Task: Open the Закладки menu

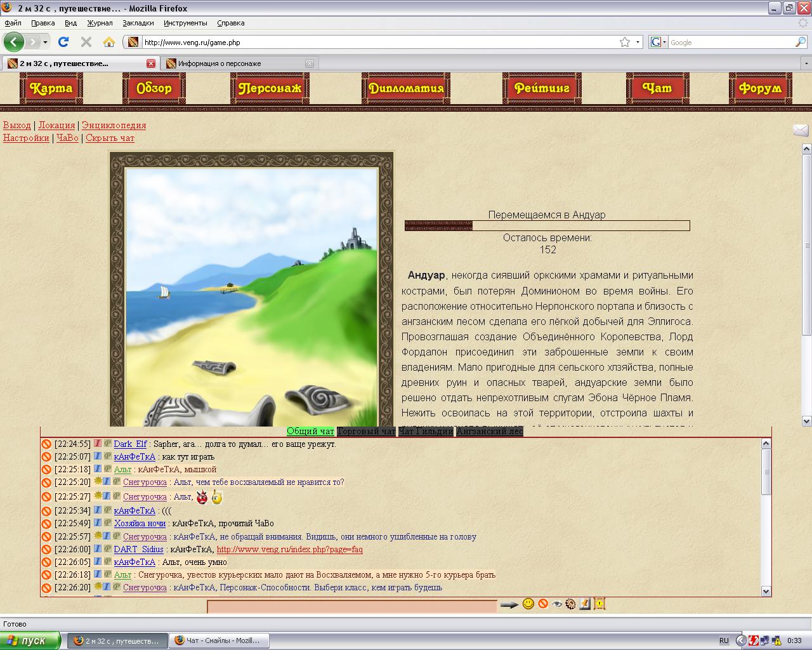Action: [x=138, y=23]
